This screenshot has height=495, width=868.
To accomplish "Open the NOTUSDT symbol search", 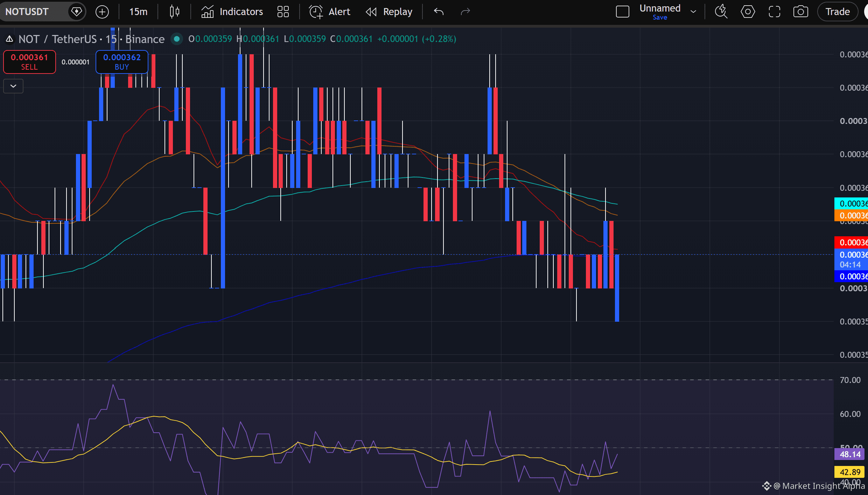I will (27, 12).
